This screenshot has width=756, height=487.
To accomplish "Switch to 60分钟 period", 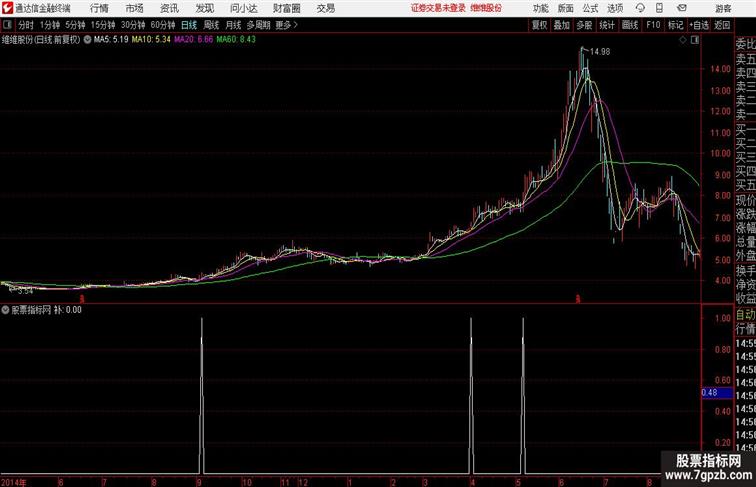I will (163, 25).
